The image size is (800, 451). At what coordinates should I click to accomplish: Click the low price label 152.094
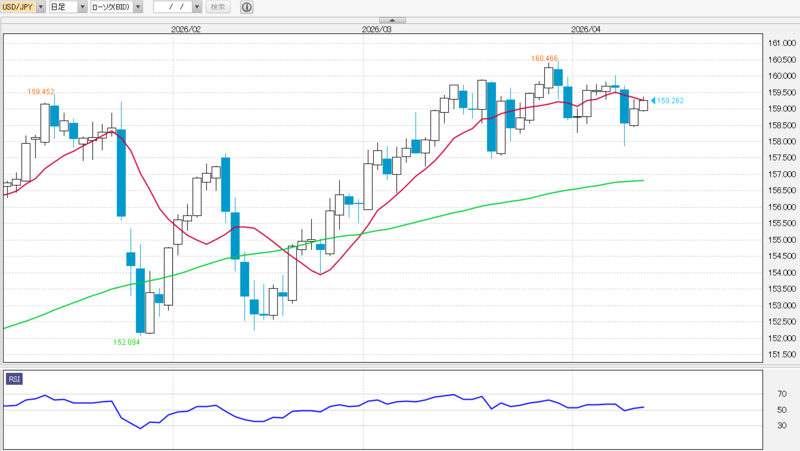tap(127, 342)
